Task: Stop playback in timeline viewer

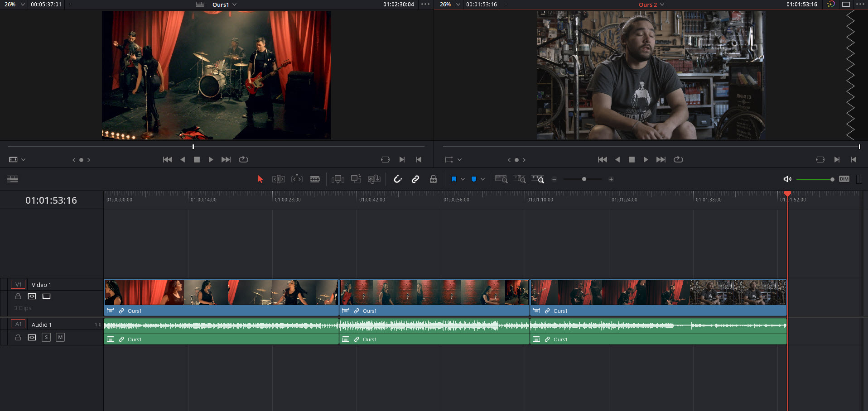Action: point(632,159)
